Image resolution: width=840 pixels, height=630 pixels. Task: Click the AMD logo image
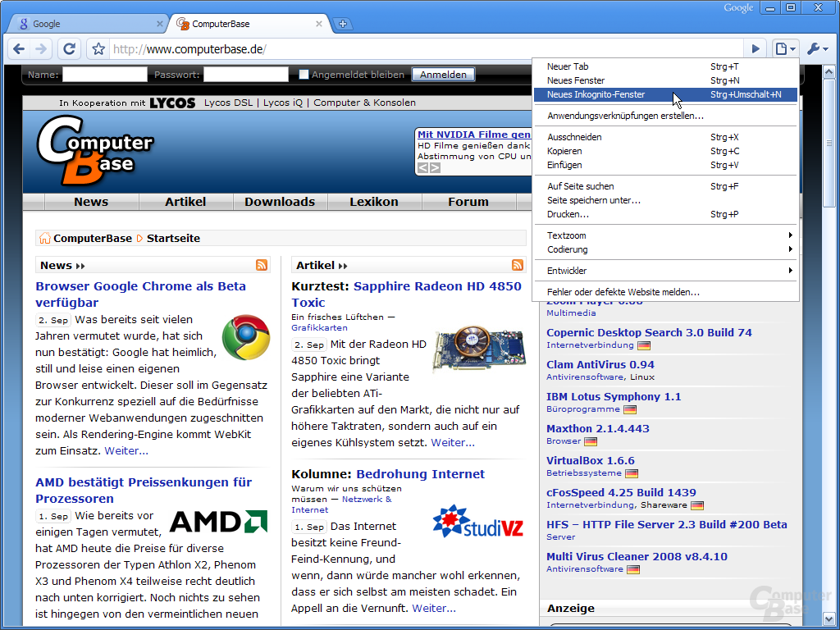click(218, 521)
